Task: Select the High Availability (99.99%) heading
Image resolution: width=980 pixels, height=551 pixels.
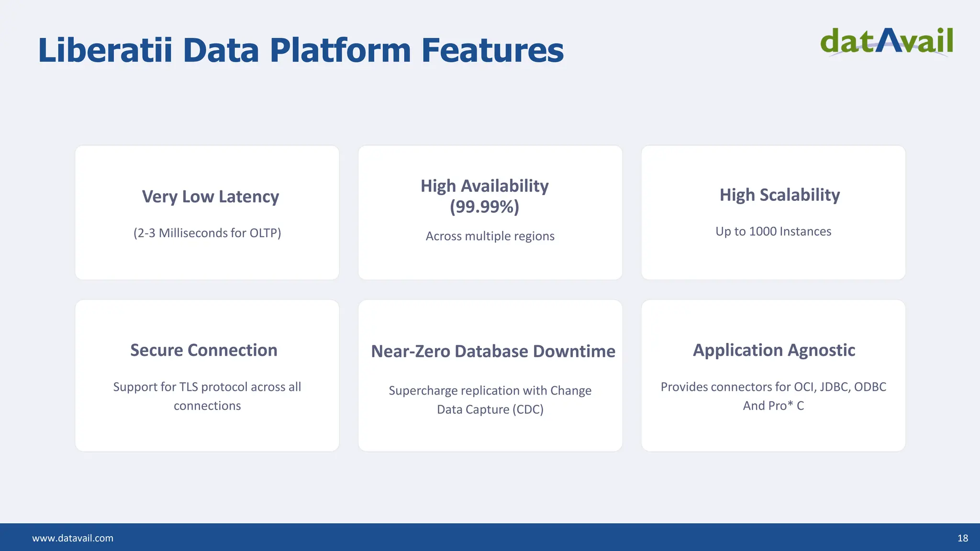Action: tap(484, 186)
